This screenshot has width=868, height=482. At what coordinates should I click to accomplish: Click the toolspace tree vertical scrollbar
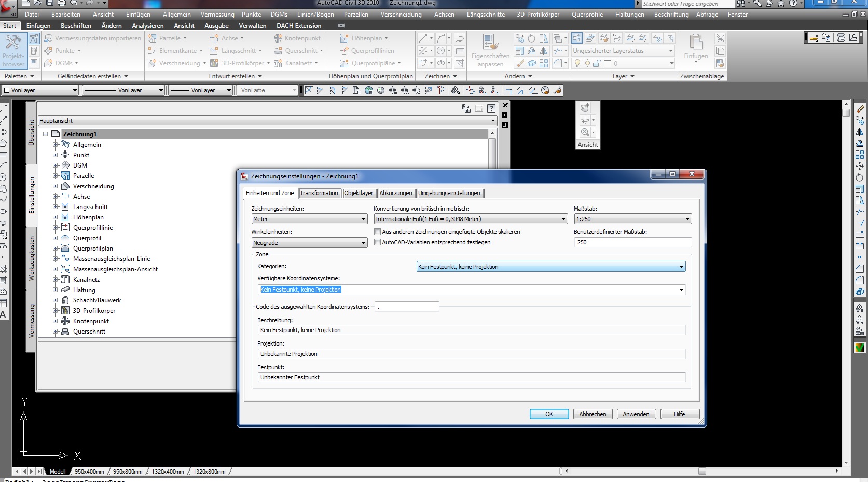click(492, 233)
